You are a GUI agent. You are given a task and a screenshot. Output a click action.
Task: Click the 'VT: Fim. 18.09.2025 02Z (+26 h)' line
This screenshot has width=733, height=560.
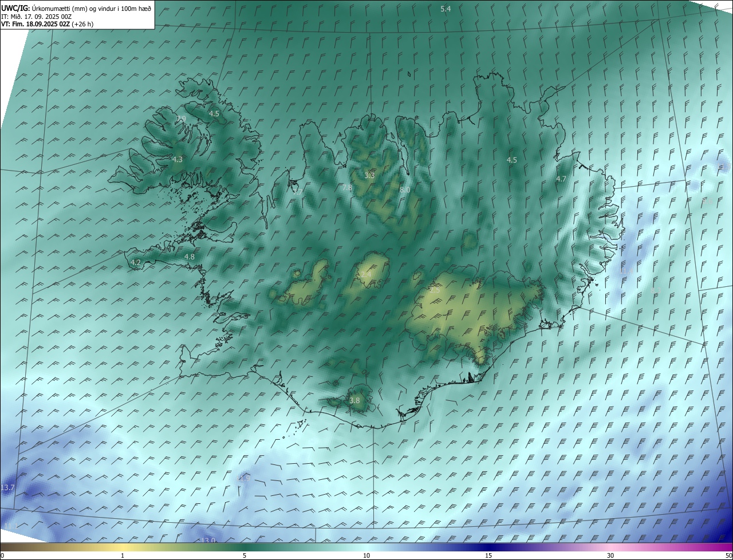tap(48, 24)
